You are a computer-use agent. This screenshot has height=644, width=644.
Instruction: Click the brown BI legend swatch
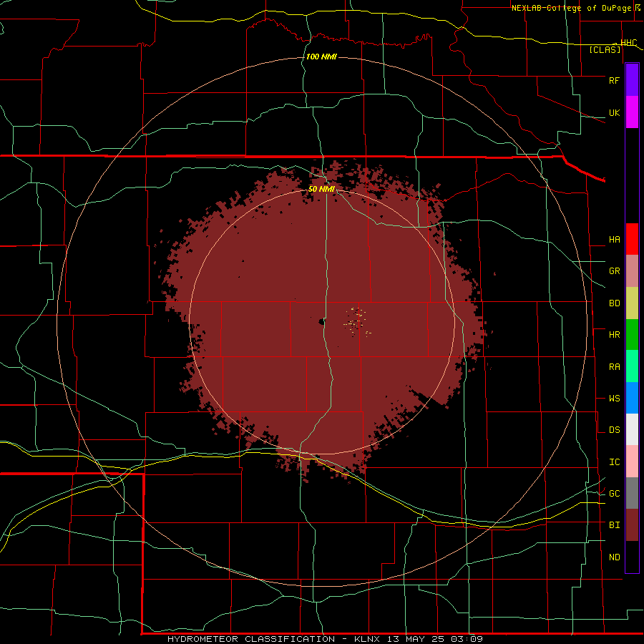click(x=632, y=525)
